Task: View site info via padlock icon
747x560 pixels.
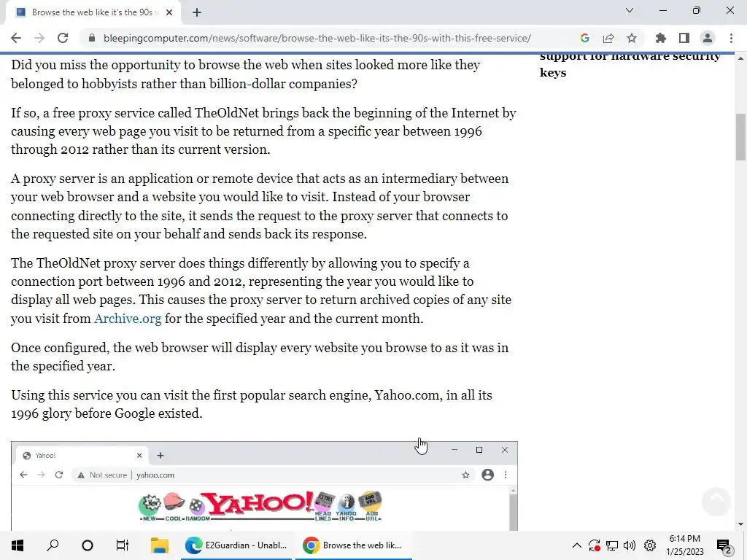Action: click(92, 38)
